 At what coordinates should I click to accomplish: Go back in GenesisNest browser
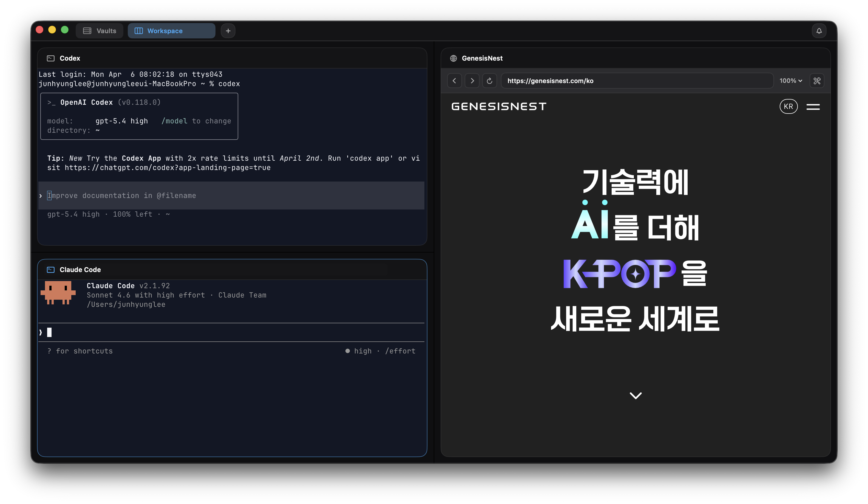(x=454, y=81)
